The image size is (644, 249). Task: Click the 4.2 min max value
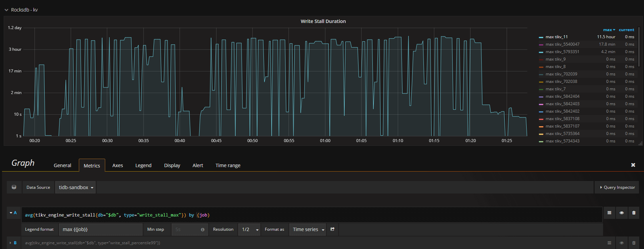[x=608, y=52]
